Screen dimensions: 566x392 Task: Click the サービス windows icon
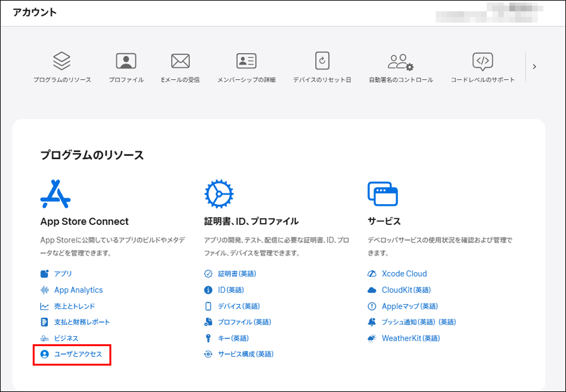(382, 193)
